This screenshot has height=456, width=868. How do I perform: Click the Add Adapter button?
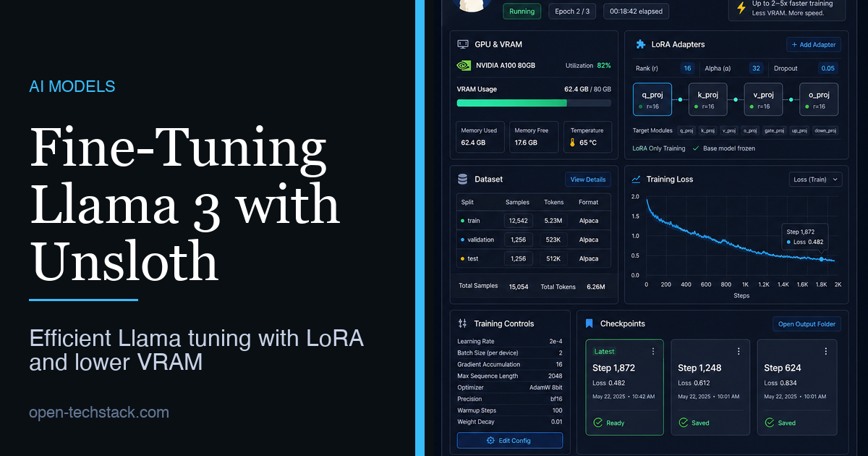coord(813,44)
